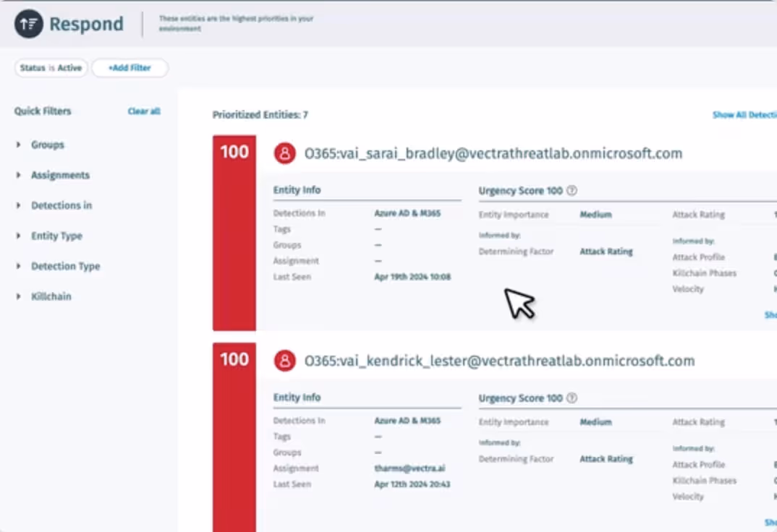Screen dimensions: 777x532
Task: Click Entity Info heading in sarai_bradley card
Action: 297,190
